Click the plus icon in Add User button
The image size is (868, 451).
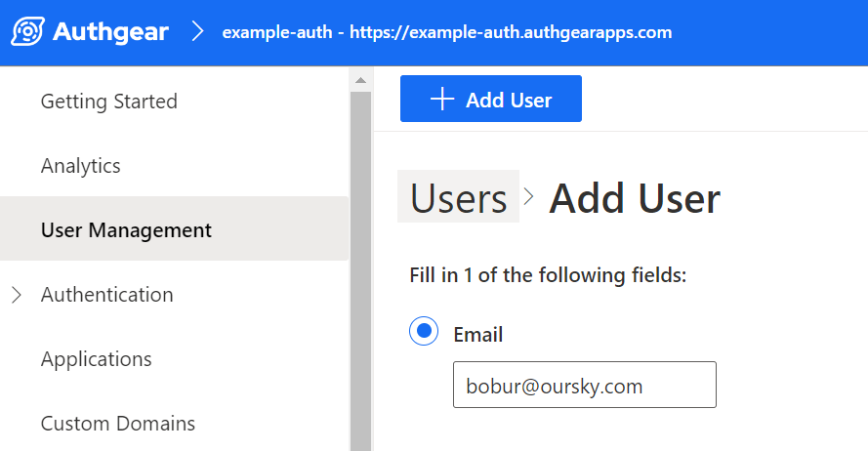pyautogui.click(x=442, y=100)
